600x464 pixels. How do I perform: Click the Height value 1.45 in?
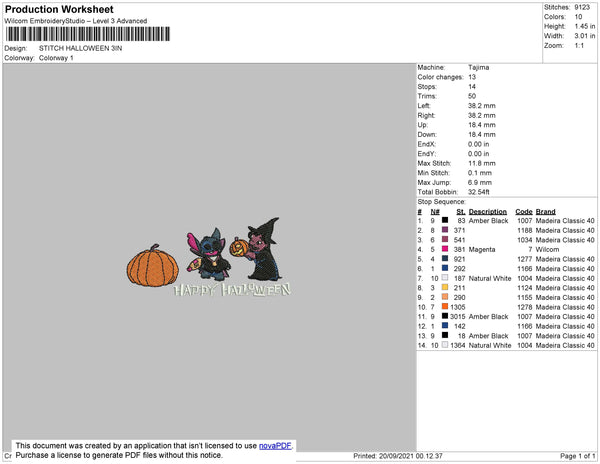click(x=585, y=26)
